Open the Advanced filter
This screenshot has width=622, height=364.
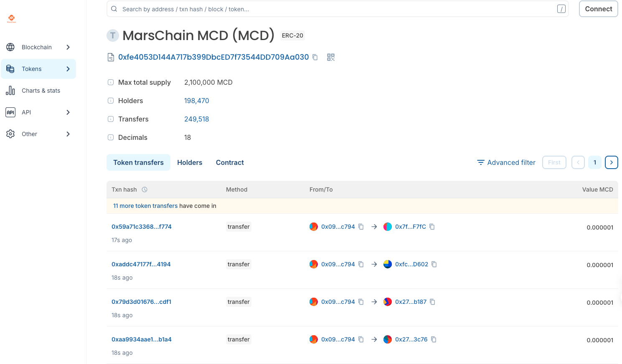point(506,162)
